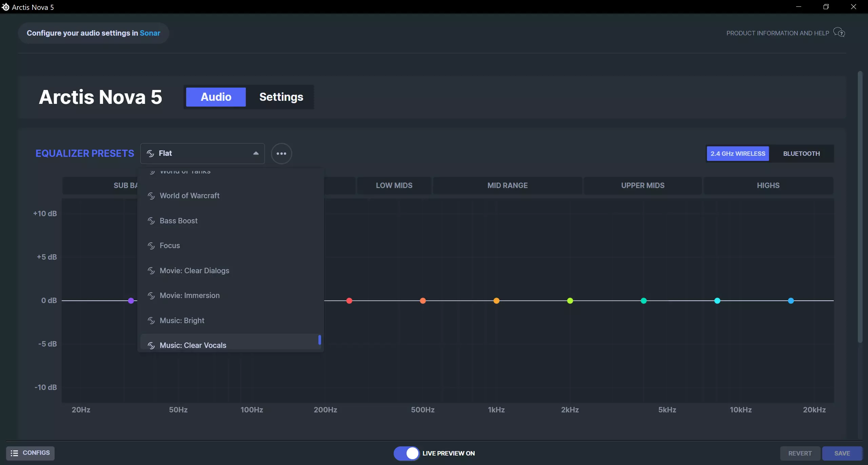Switch to BLUETOOTH mode
This screenshot has height=465, width=868.
pos(802,153)
